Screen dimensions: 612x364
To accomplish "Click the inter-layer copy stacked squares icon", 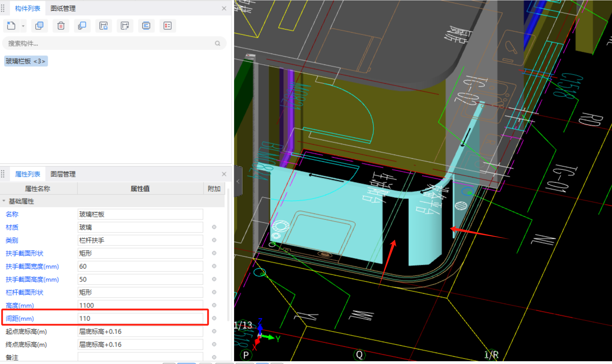I will (82, 26).
